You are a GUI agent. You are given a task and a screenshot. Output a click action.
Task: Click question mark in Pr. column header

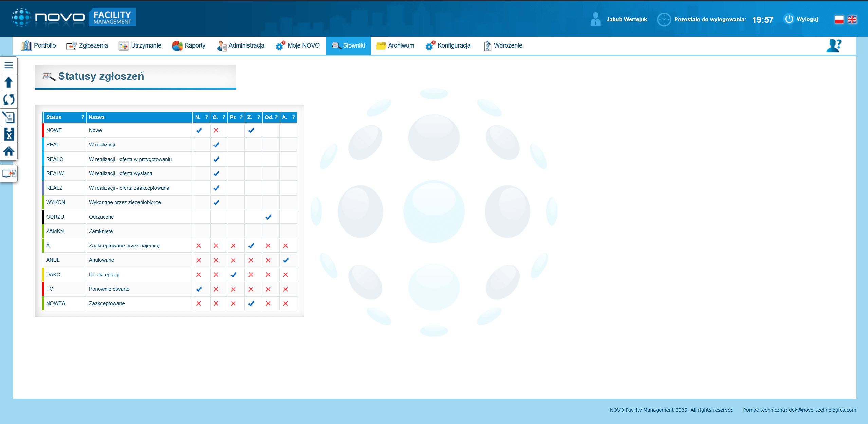pyautogui.click(x=241, y=117)
